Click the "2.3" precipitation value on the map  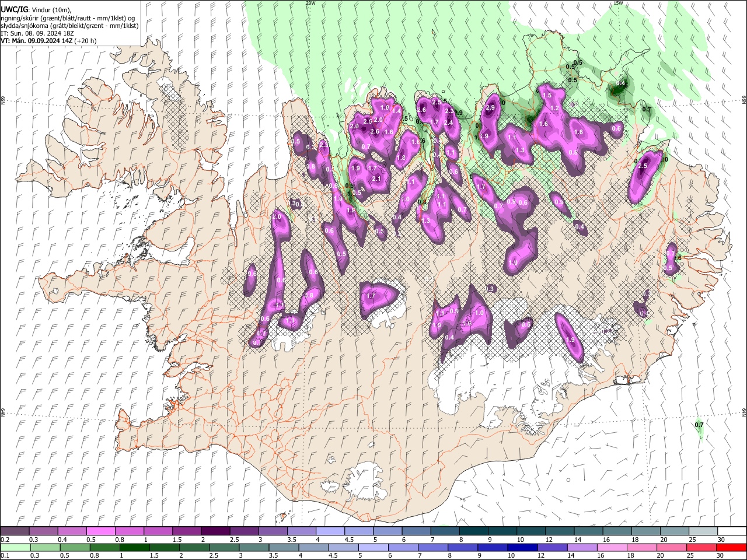click(x=449, y=111)
